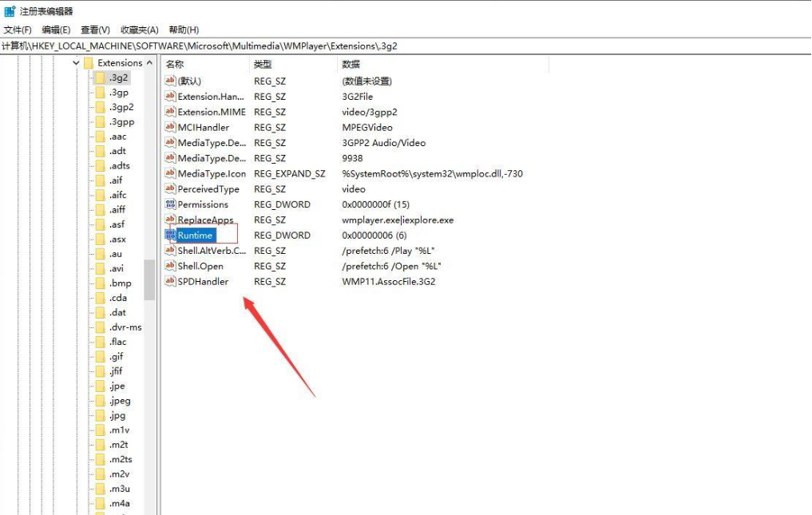The image size is (812, 515).
Task: Open the 文件(F) menu
Action: tap(18, 30)
